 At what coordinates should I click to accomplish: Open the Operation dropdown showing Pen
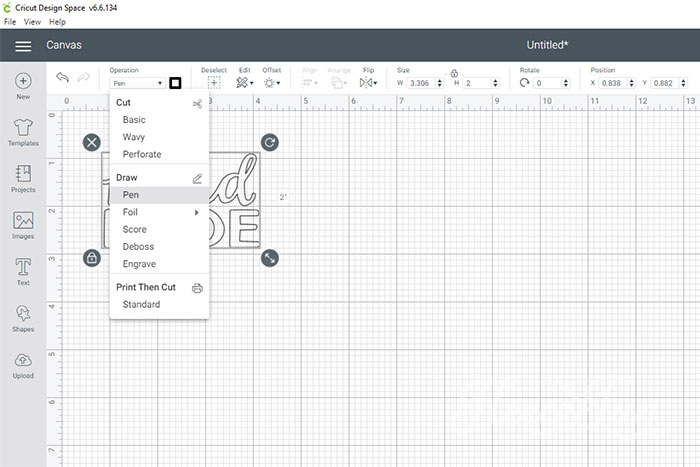[138, 83]
